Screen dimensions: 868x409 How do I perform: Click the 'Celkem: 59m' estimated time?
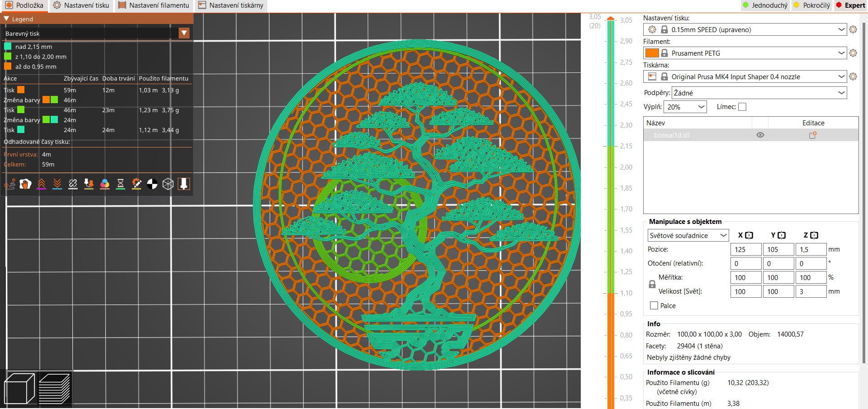point(29,164)
